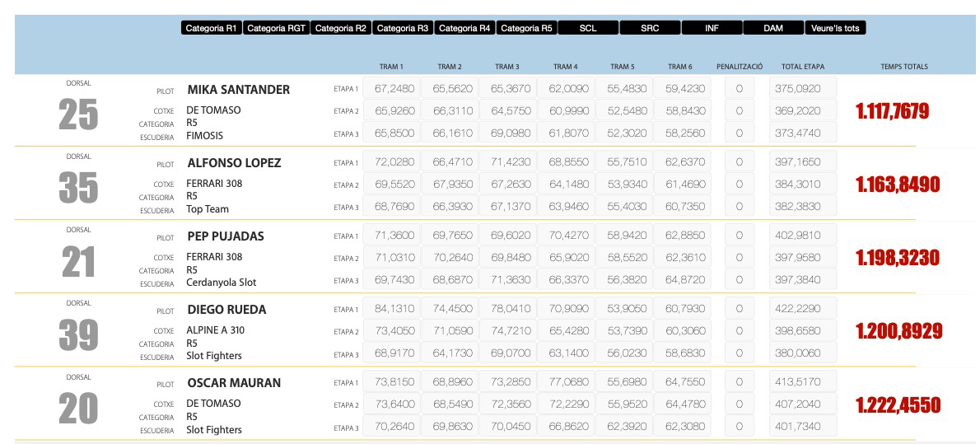Viewport: 980px width, 444px height.
Task: Click the pilot name MIKA SANTANDER
Action: pyautogui.click(x=238, y=89)
